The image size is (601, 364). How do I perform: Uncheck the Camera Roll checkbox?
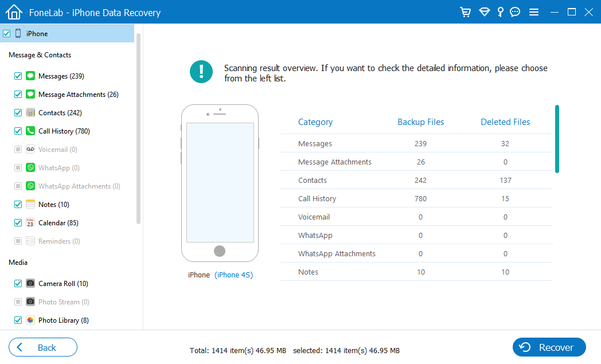pos(18,284)
